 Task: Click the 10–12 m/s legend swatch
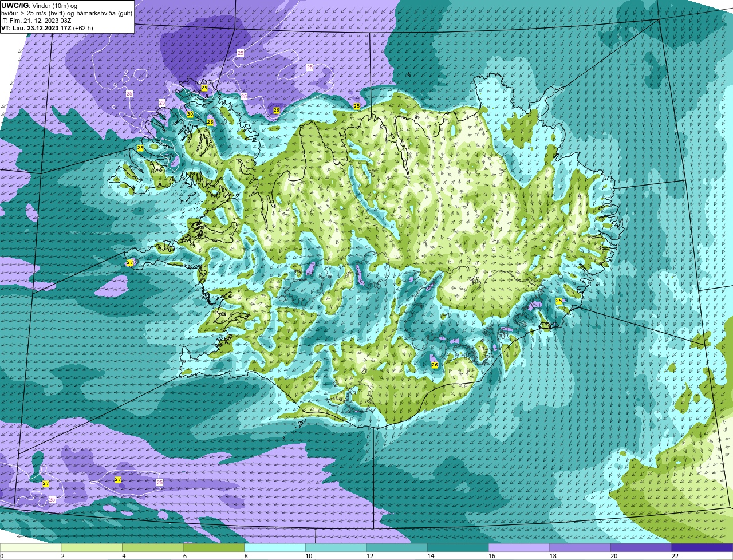pos(336,547)
